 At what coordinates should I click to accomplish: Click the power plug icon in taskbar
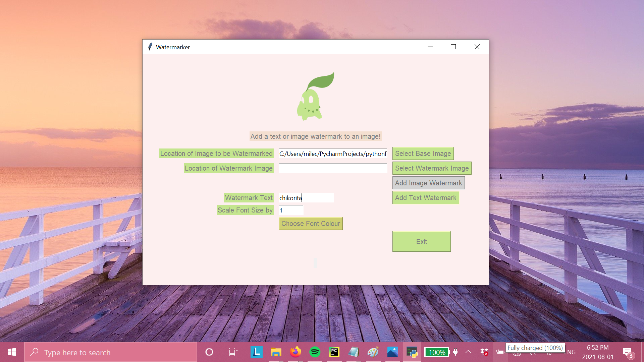pyautogui.click(x=455, y=352)
